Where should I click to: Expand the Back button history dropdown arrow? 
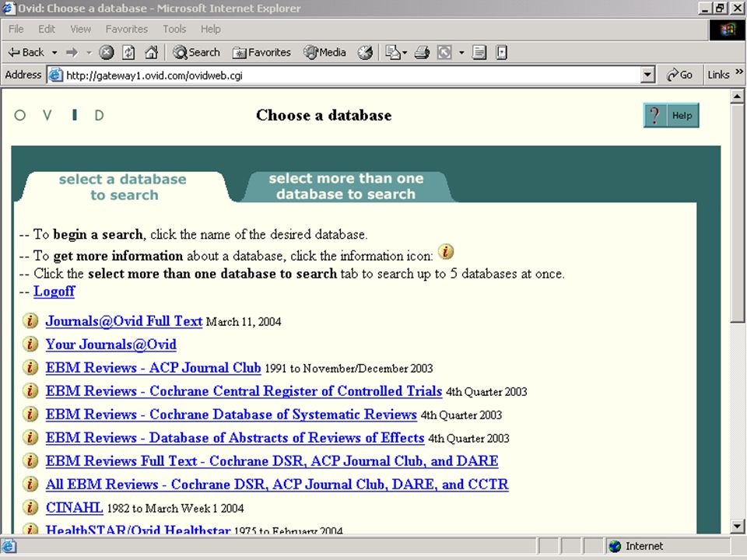pos(54,52)
